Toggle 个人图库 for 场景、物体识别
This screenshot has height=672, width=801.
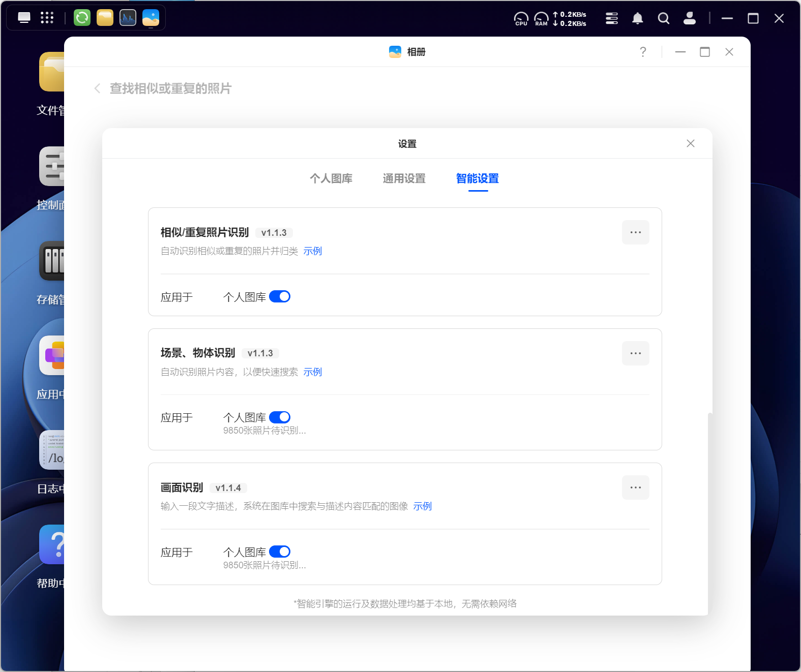pos(280,417)
